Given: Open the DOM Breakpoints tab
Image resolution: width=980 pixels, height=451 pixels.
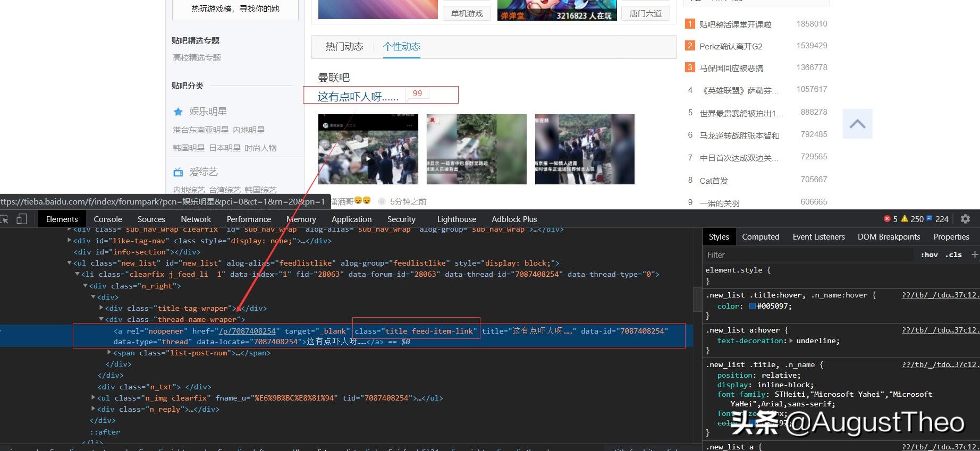Looking at the screenshot, I should pyautogui.click(x=889, y=237).
